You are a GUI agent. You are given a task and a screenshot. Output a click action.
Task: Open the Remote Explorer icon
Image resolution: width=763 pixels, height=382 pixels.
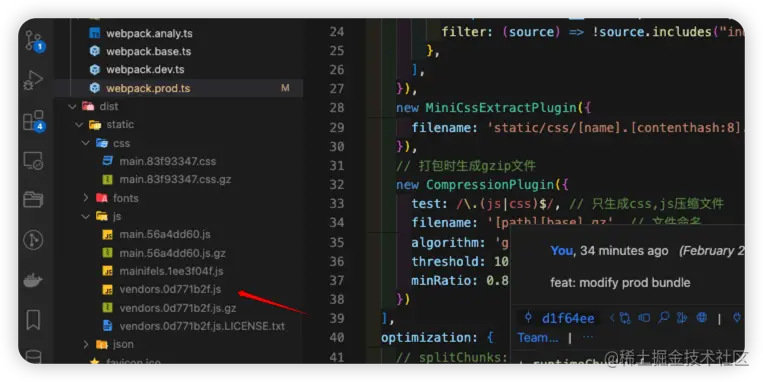point(33,161)
